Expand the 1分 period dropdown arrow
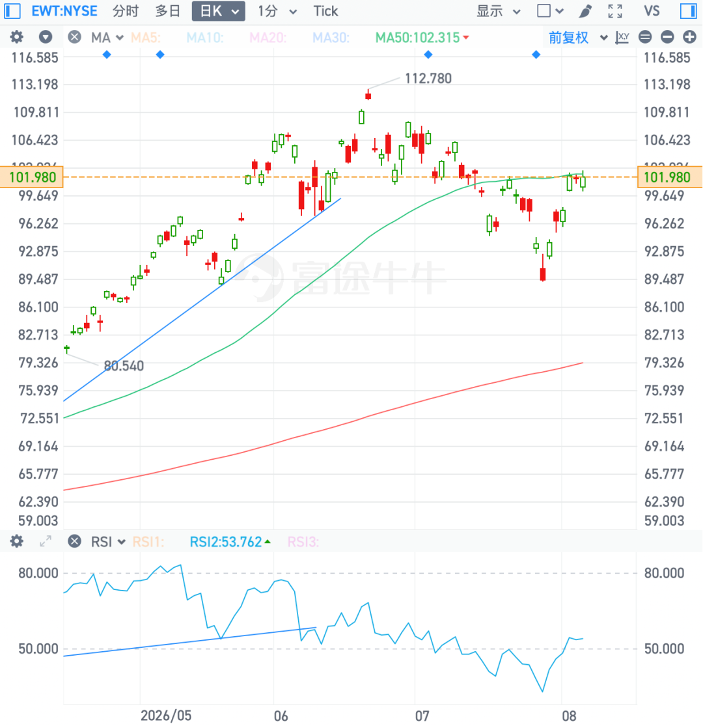This screenshot has height=728, width=703. [x=293, y=12]
